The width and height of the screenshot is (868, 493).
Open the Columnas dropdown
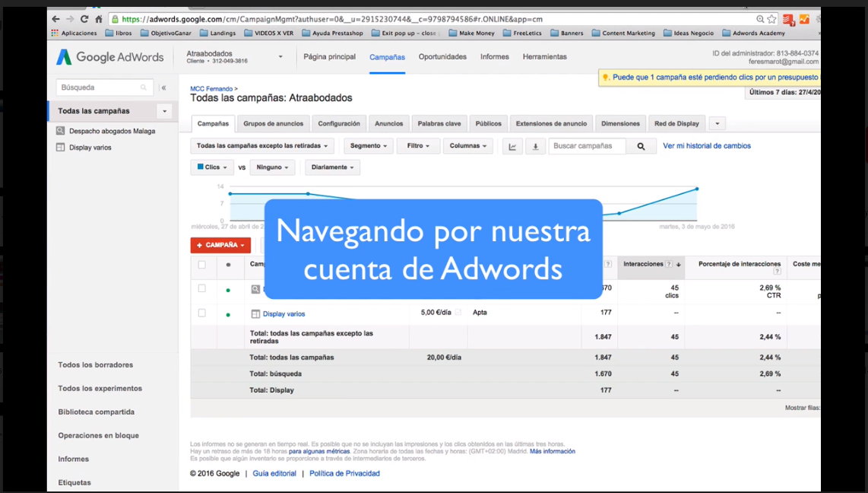coord(467,145)
